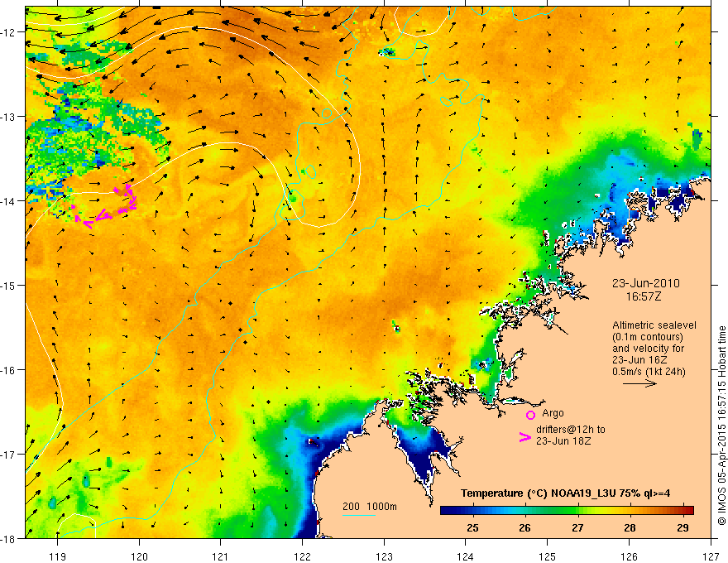Click the 25 value on the temperature scale
The width and height of the screenshot is (728, 563).
coord(472,527)
